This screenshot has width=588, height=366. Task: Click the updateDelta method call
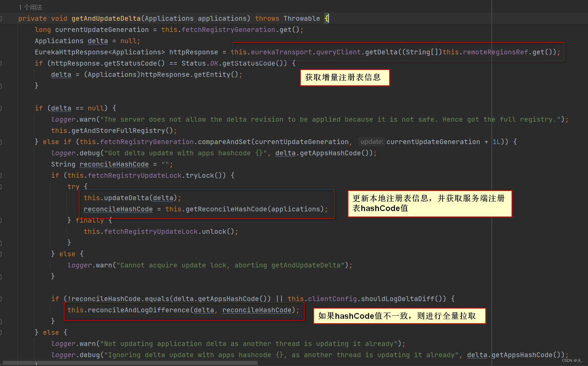(x=126, y=198)
